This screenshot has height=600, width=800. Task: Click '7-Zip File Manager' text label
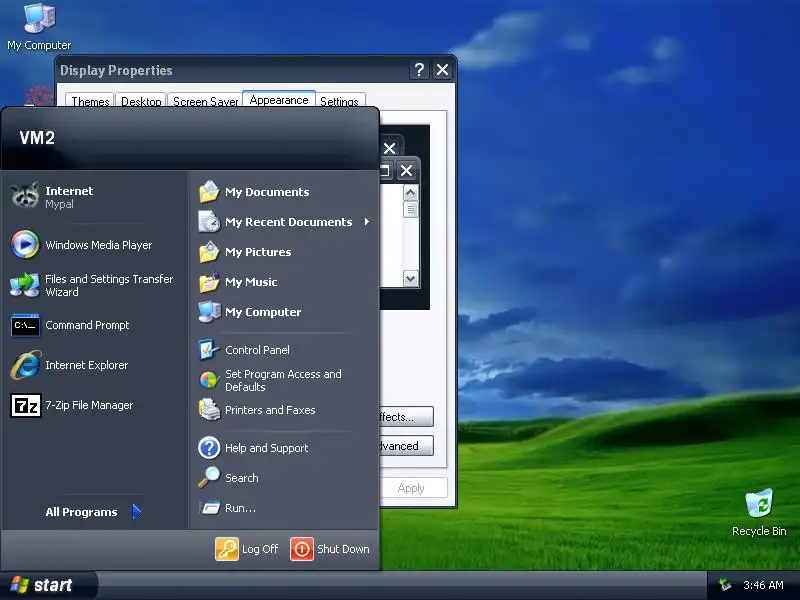(89, 405)
